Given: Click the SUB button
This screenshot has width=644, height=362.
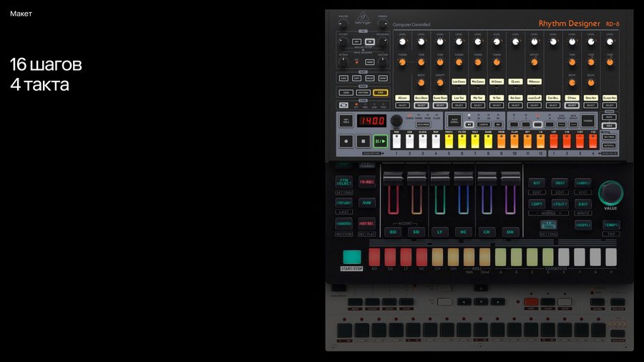Looking at the screenshot, I should click(x=366, y=202).
